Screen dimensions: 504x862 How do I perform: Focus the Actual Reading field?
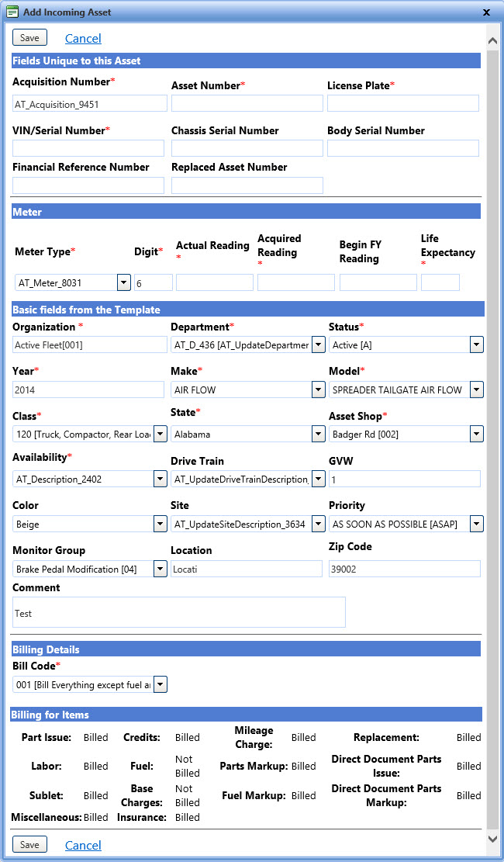point(214,282)
